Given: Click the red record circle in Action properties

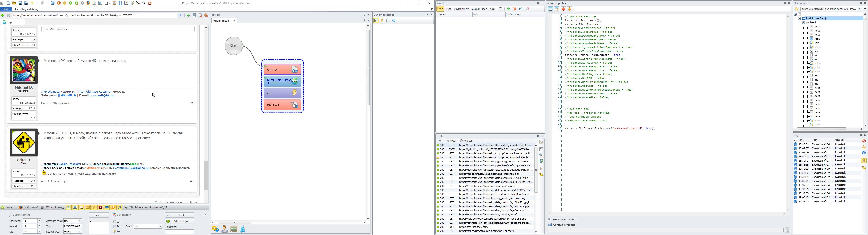Looking at the screenshot, I should [563, 9].
